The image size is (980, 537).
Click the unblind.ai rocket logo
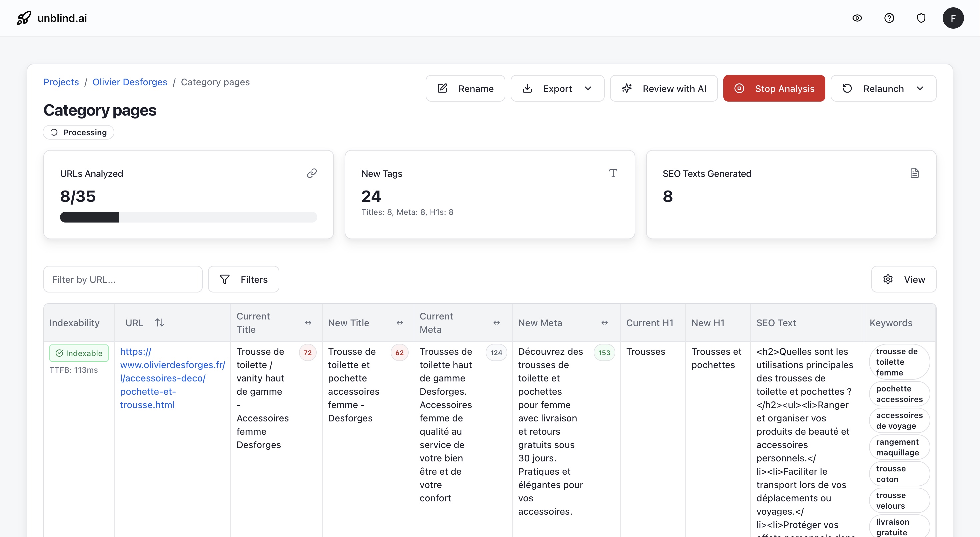tap(24, 18)
